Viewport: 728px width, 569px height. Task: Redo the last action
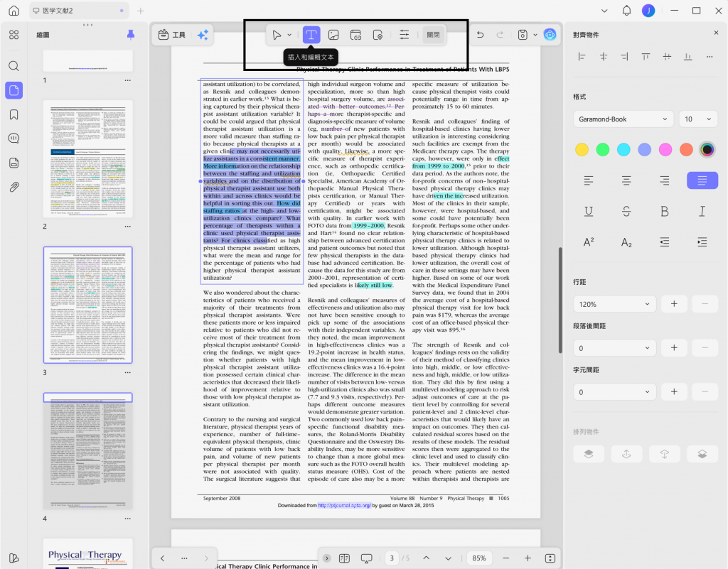coord(500,35)
